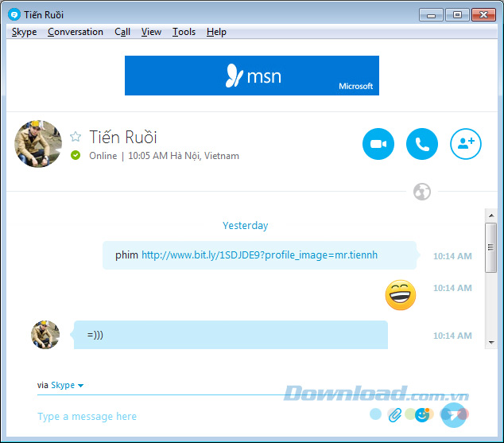The height and width of the screenshot is (443, 504).
Task: Open the emoticon picker smiley icon
Action: pos(422,414)
